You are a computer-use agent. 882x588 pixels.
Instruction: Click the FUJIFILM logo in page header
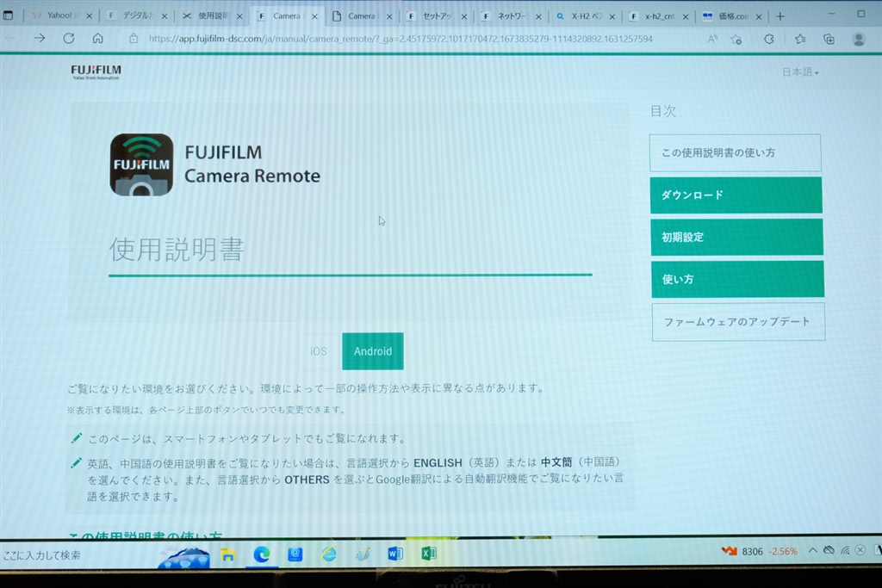pyautogui.click(x=96, y=71)
